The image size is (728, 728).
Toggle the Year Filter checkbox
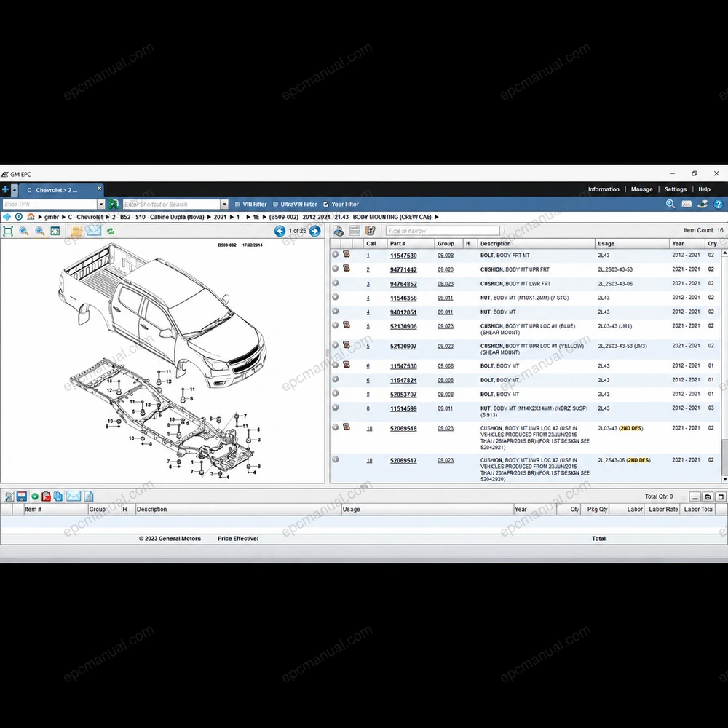pos(326,205)
